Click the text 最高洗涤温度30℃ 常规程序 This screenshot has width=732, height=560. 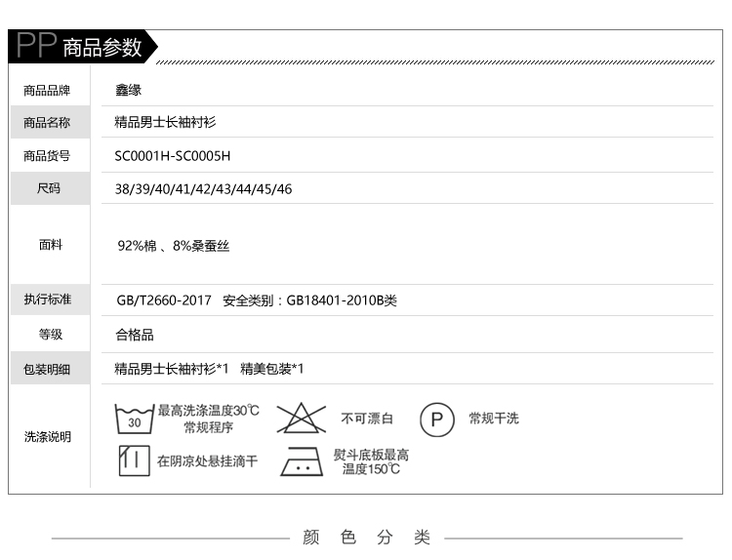click(208, 419)
